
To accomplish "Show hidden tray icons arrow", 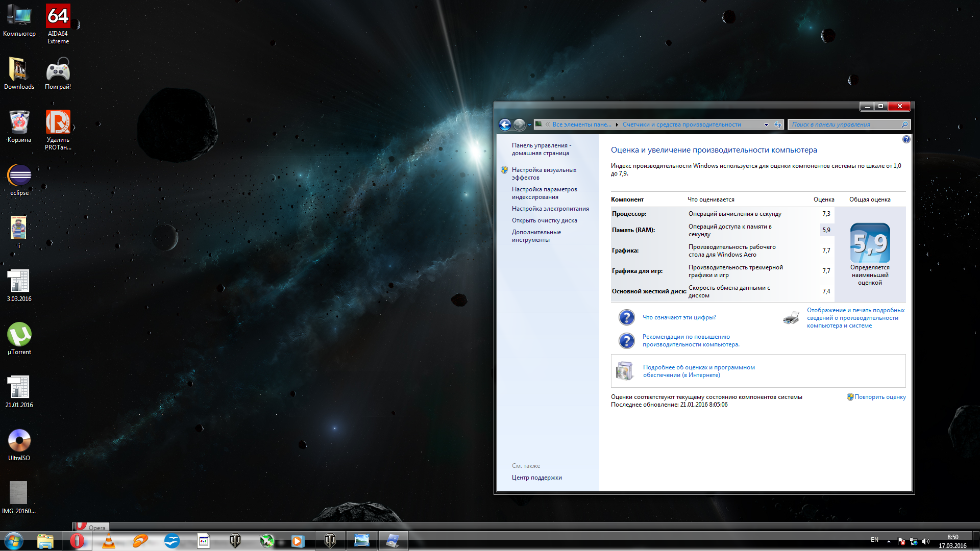I will [889, 541].
